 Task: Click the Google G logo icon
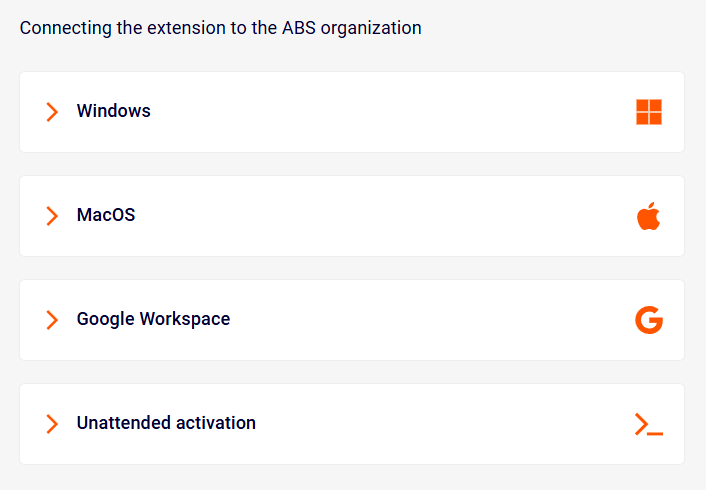click(649, 320)
